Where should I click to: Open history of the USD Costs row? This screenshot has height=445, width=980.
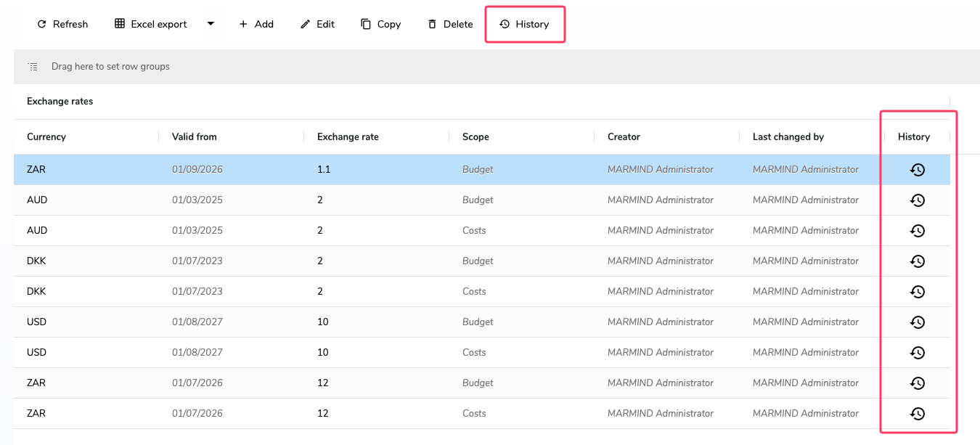(x=918, y=353)
